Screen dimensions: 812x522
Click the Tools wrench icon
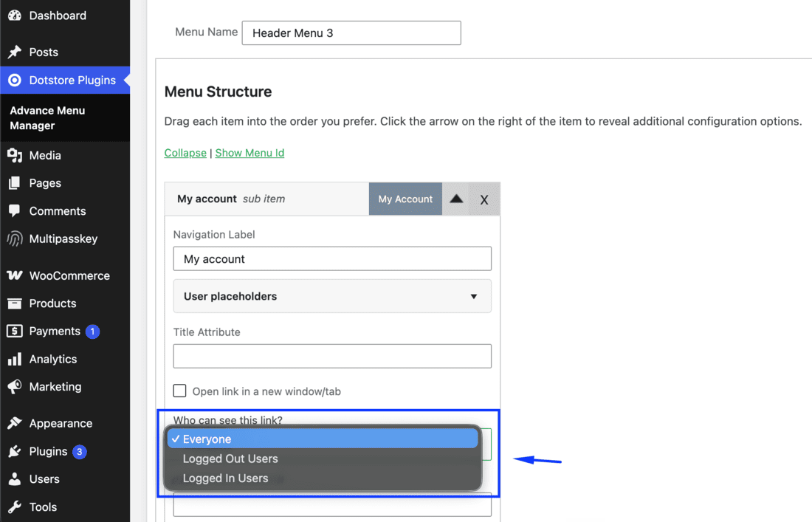click(15, 507)
